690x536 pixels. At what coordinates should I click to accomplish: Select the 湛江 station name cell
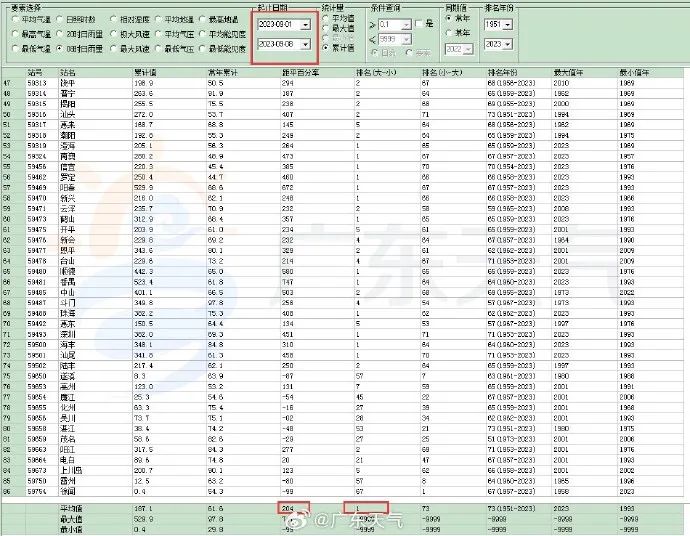tap(68, 429)
